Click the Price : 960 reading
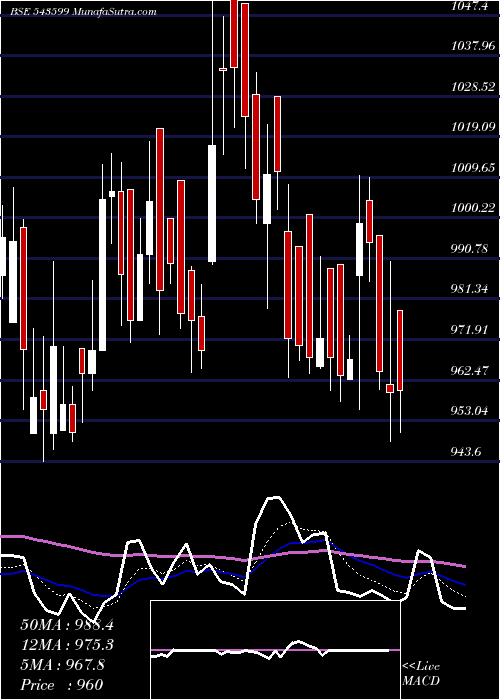Image resolution: width=500 pixels, height=700 pixels. [x=62, y=685]
